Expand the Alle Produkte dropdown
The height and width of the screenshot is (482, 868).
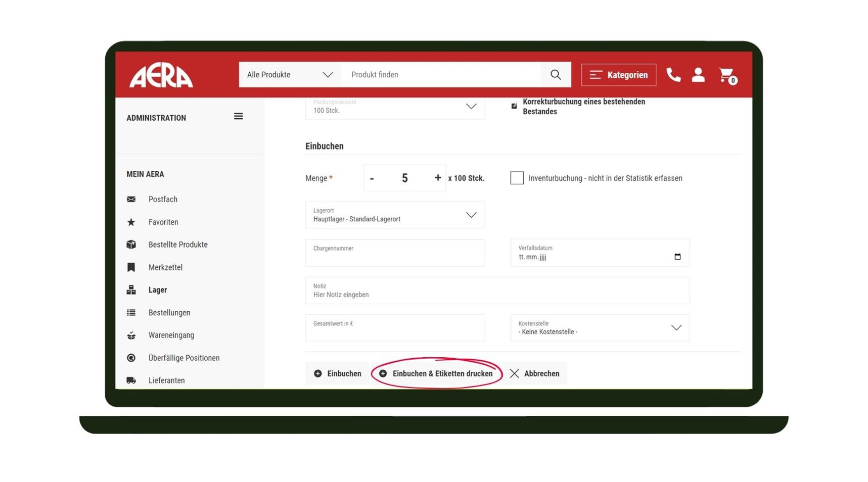click(290, 75)
